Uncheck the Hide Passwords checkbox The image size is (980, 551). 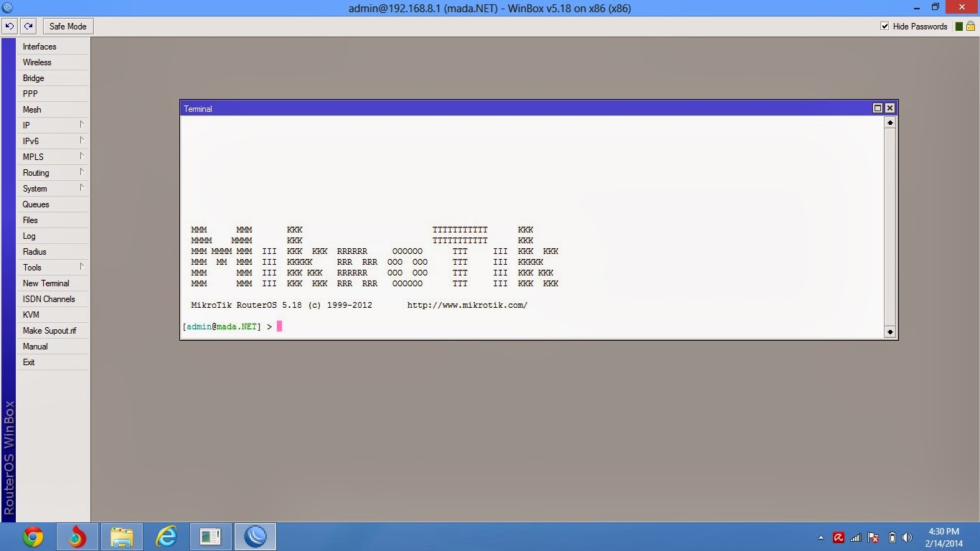point(885,27)
